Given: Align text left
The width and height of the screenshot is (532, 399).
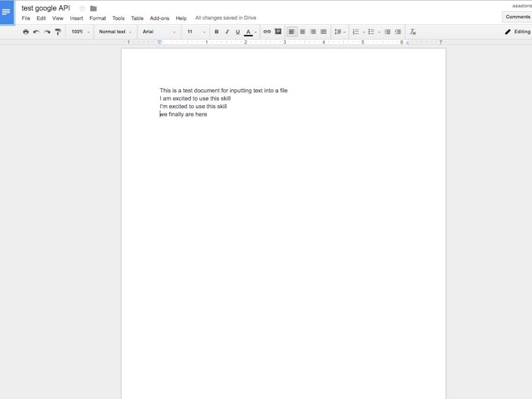Looking at the screenshot, I should pos(292,32).
